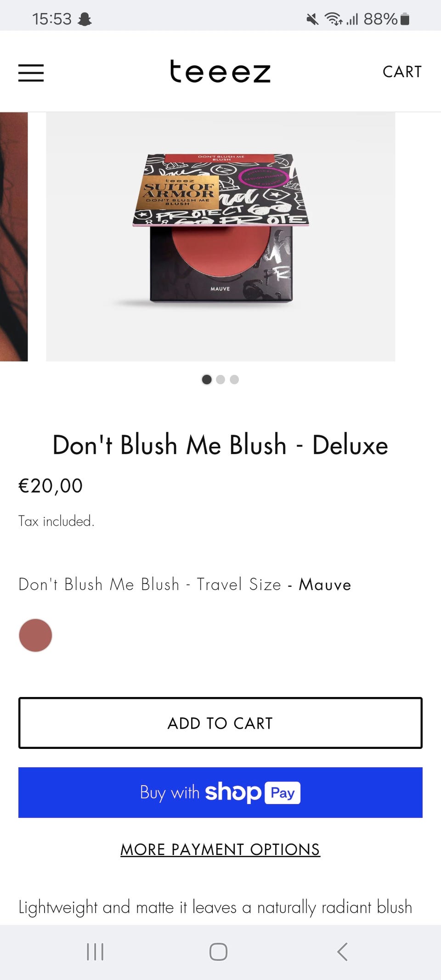Tap the Mauve blush product image
The height and width of the screenshot is (980, 441).
click(x=220, y=237)
